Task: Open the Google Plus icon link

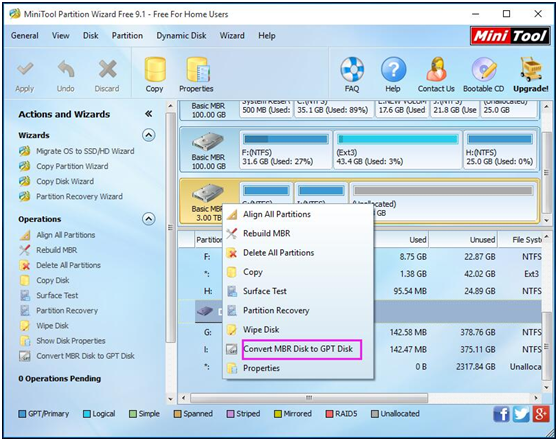Action: pos(541,414)
